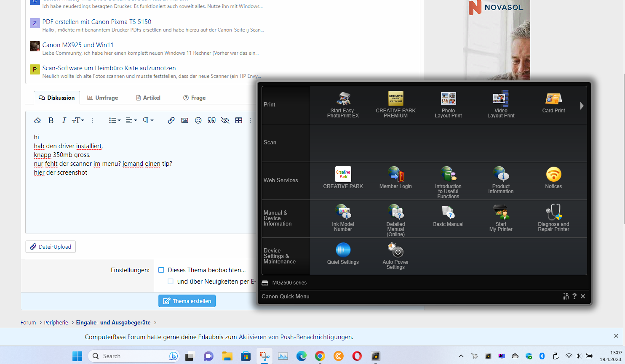The image size is (625, 364).
Task: Launch Start My Printer
Action: [x=501, y=218]
